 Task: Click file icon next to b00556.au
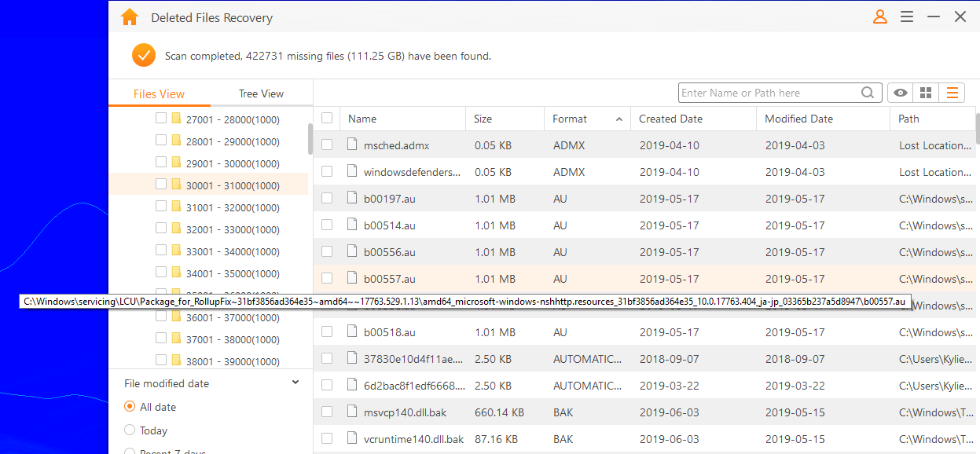pos(352,252)
